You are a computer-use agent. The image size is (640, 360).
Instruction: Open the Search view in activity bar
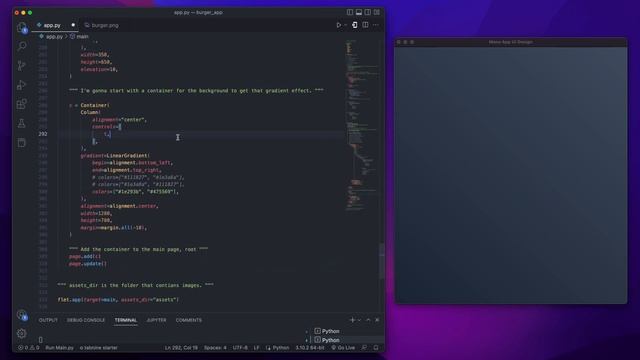coord(22,46)
